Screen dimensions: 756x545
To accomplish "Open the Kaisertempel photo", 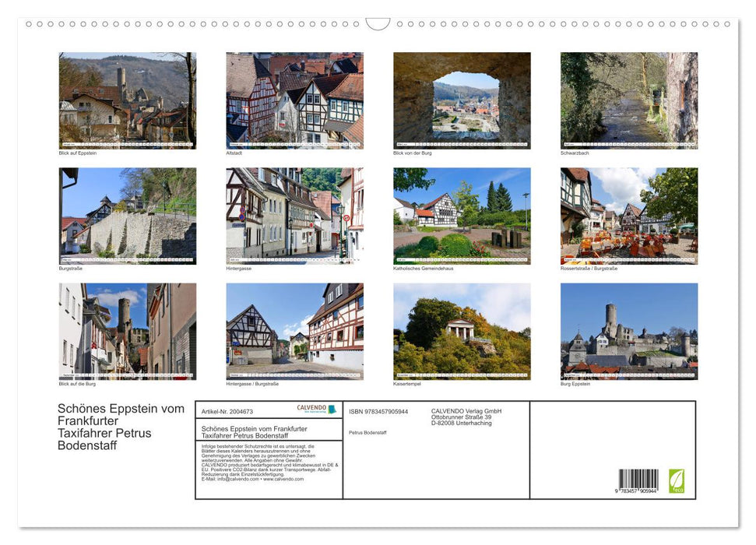I will click(x=462, y=331).
